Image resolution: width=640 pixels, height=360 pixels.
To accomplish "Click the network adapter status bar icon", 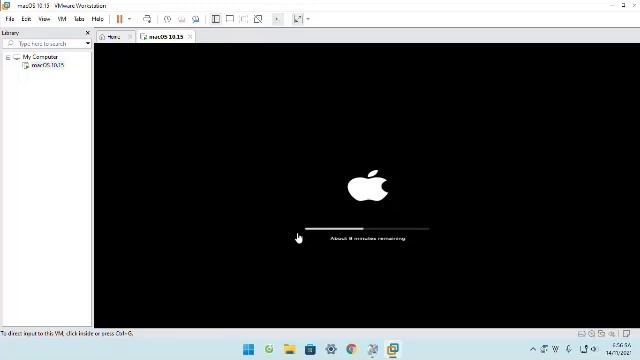I will point(601,333).
